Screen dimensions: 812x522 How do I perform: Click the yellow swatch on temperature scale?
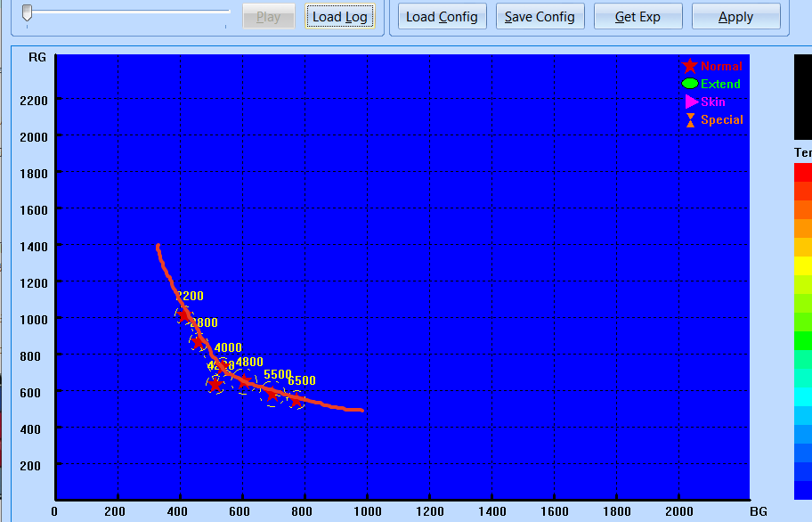[x=803, y=265]
